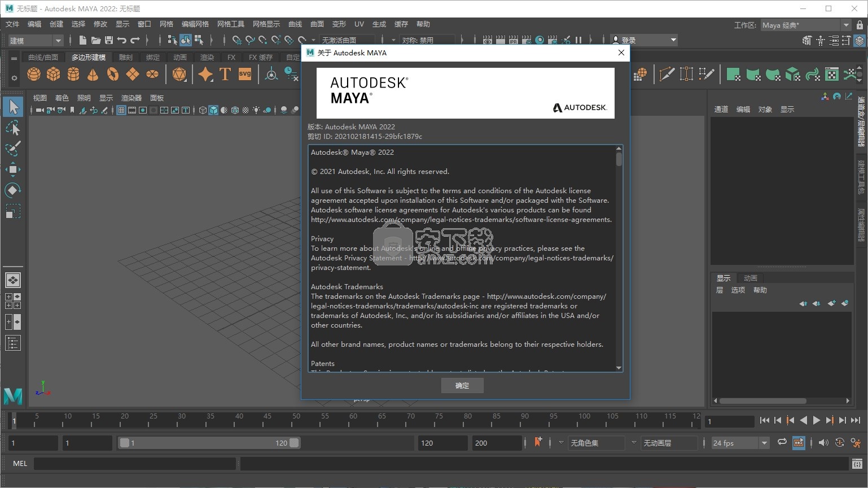This screenshot has width=868, height=488.
Task: Click the current frame input field
Action: point(729,421)
